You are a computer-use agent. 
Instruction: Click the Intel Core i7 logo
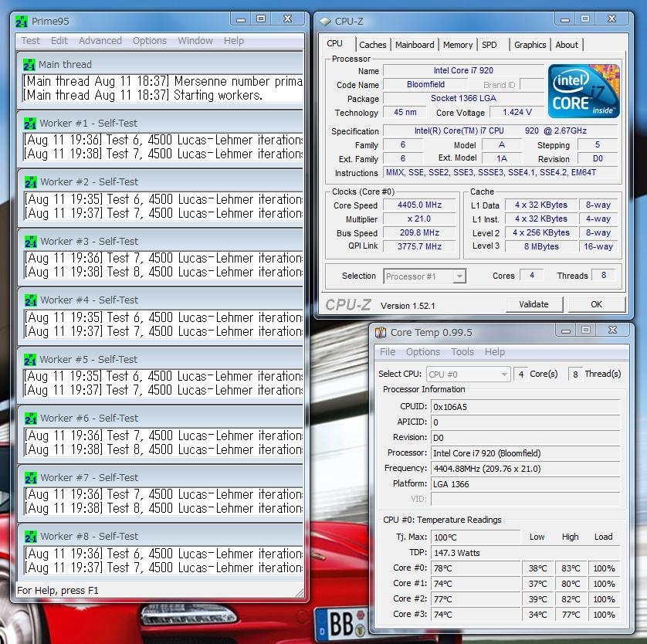[x=583, y=91]
